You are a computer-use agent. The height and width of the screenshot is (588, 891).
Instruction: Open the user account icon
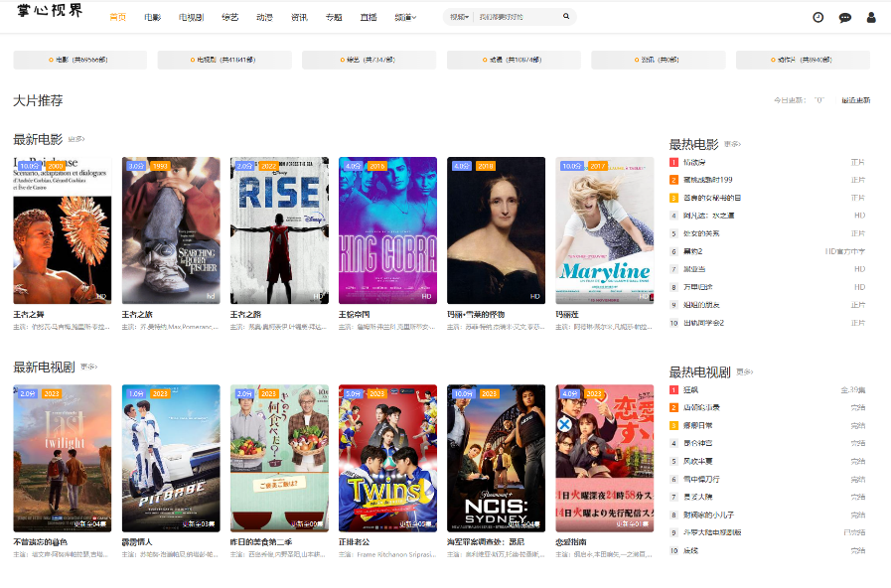coord(871,18)
